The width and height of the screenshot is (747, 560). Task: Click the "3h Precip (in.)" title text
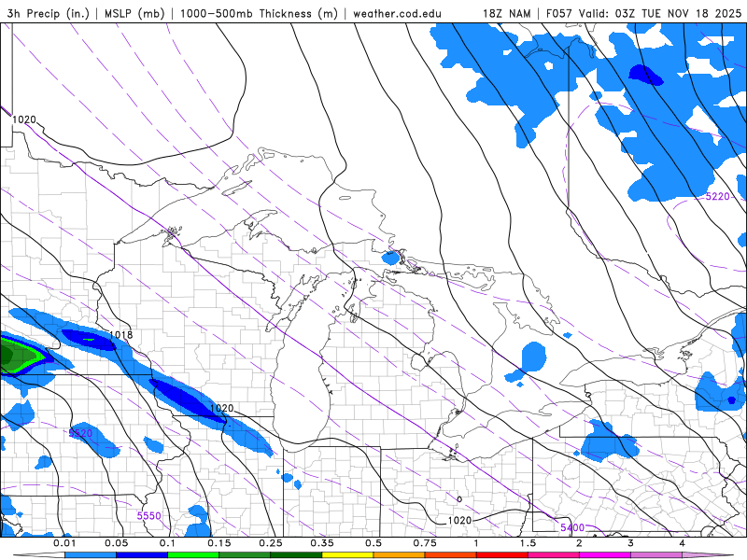click(49, 13)
